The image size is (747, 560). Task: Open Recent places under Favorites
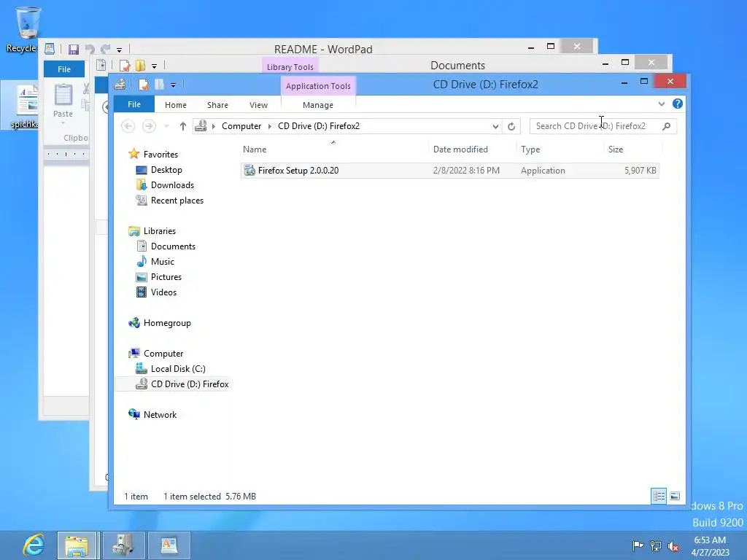(177, 201)
